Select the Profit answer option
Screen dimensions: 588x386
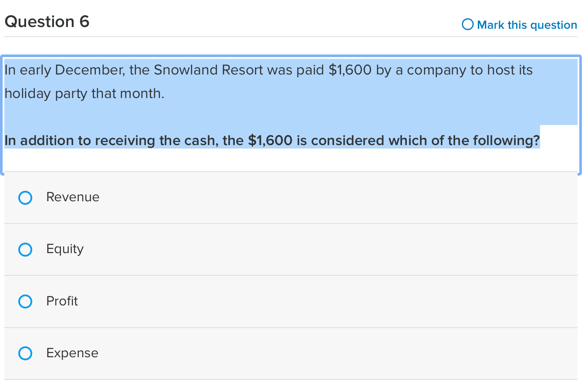tap(25, 301)
